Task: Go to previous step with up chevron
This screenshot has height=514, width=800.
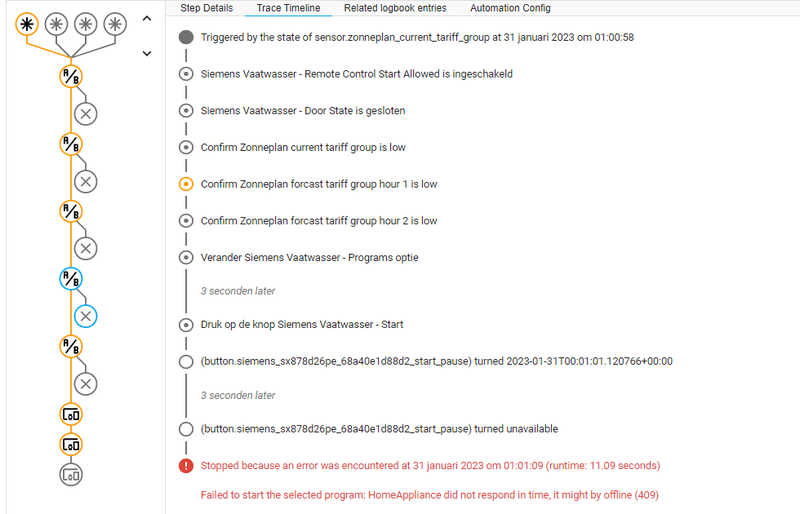Action: [147, 18]
